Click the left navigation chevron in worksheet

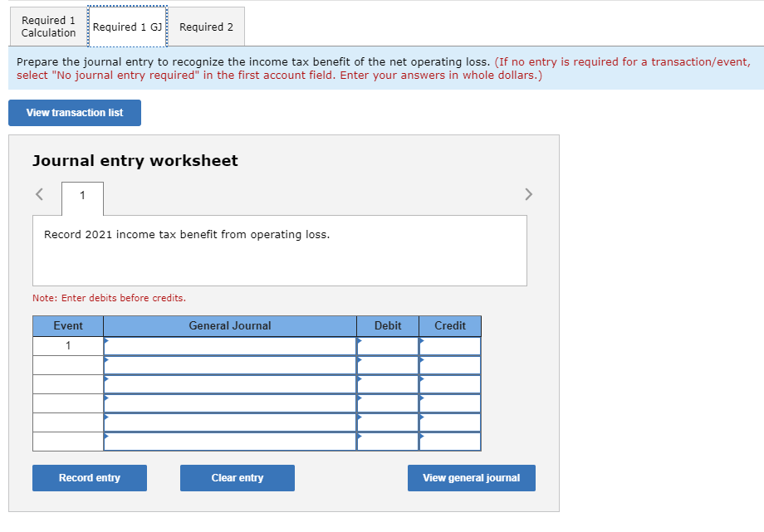[x=38, y=193]
